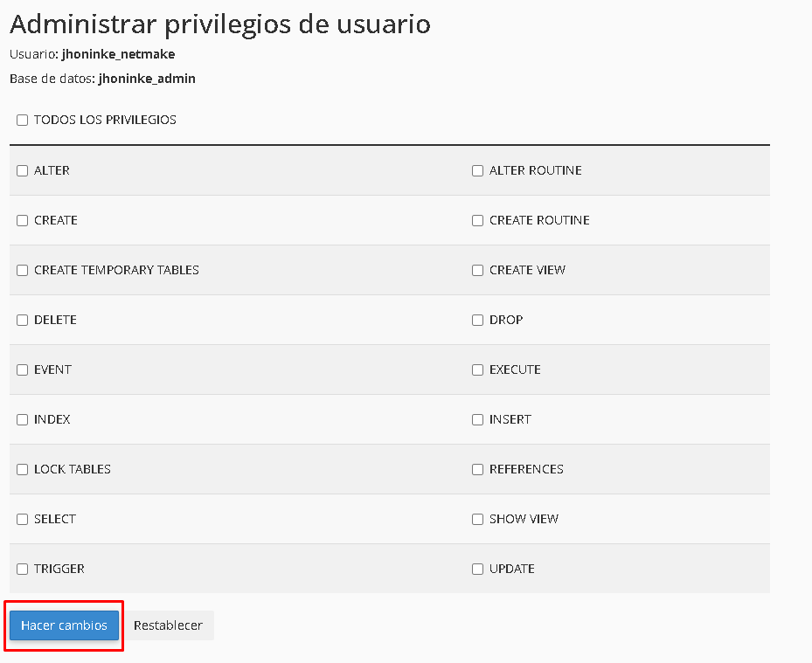Image resolution: width=812 pixels, height=663 pixels.
Task: Enable the ALTER privilege checkbox
Action: pos(22,171)
